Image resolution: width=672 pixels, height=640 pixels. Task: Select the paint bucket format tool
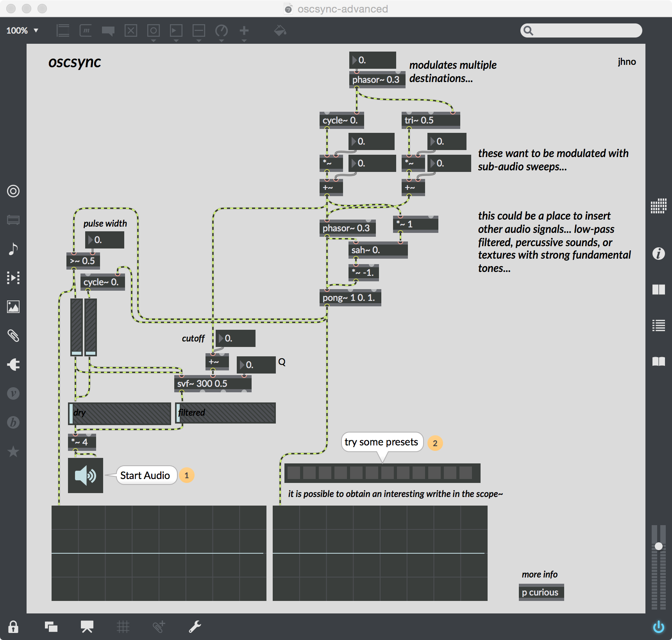coord(280,30)
